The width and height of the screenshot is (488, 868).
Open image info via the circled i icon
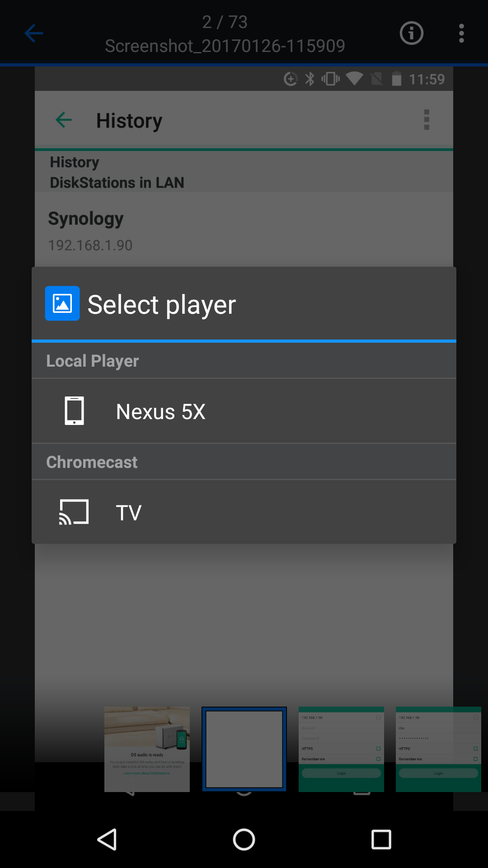click(x=411, y=33)
